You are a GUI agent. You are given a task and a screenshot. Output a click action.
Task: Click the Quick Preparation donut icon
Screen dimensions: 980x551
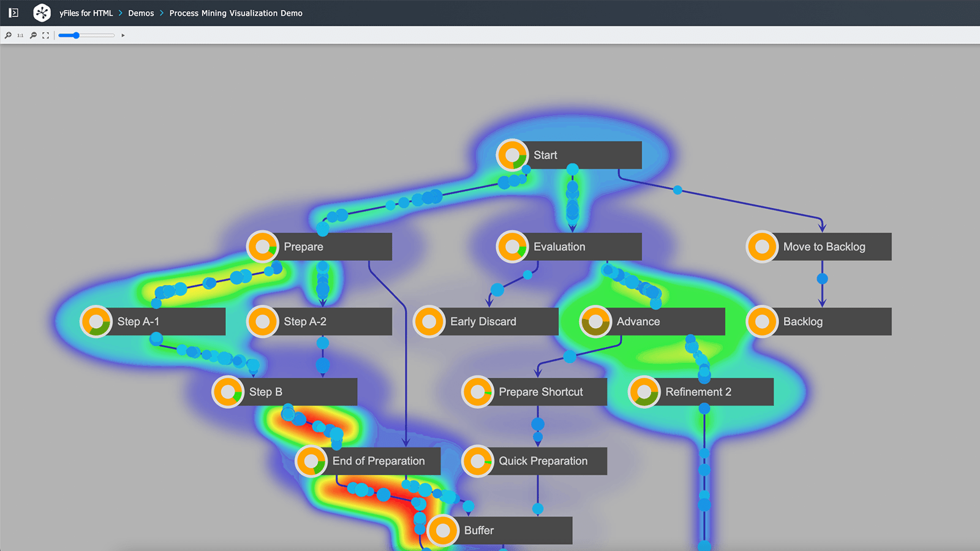coord(478,461)
